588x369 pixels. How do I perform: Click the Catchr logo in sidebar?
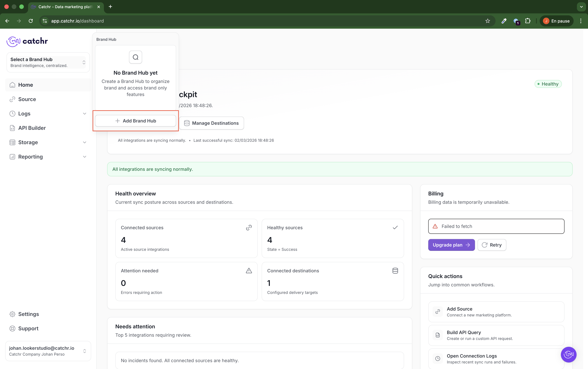(x=27, y=41)
